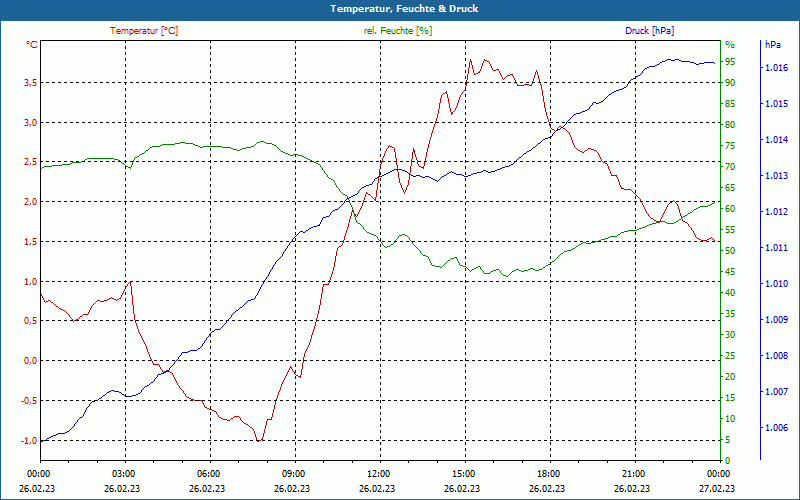Select the green 'rel. Feuchte [%]' legend label
Image resolution: width=800 pixels, height=500 pixels.
click(x=397, y=31)
